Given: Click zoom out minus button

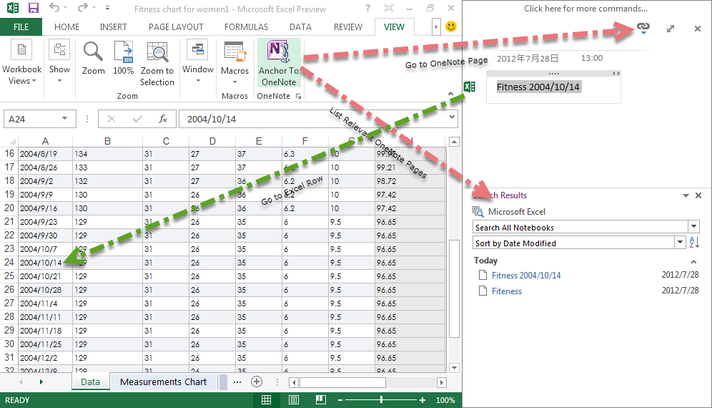Looking at the screenshot, I should [340, 400].
